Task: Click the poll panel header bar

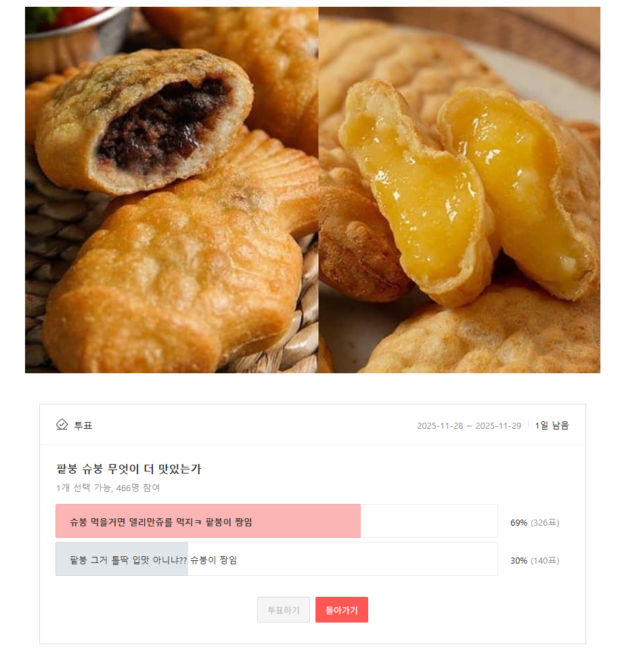Action: (309, 425)
